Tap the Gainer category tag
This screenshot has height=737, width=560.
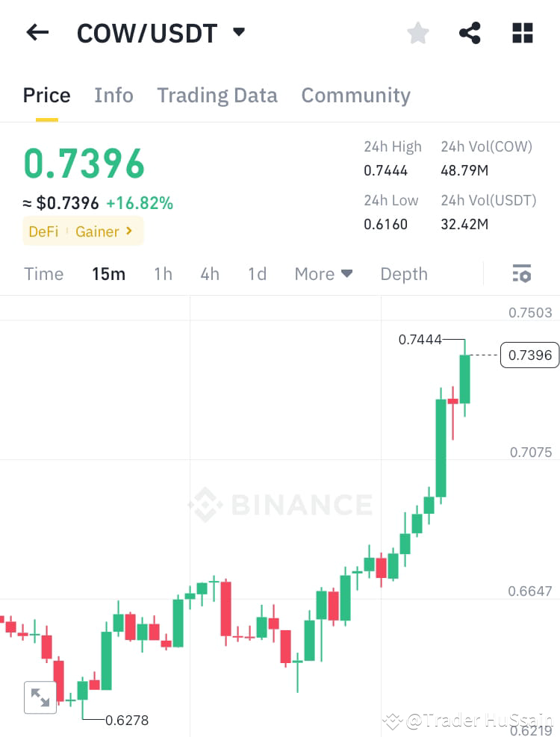(x=97, y=231)
